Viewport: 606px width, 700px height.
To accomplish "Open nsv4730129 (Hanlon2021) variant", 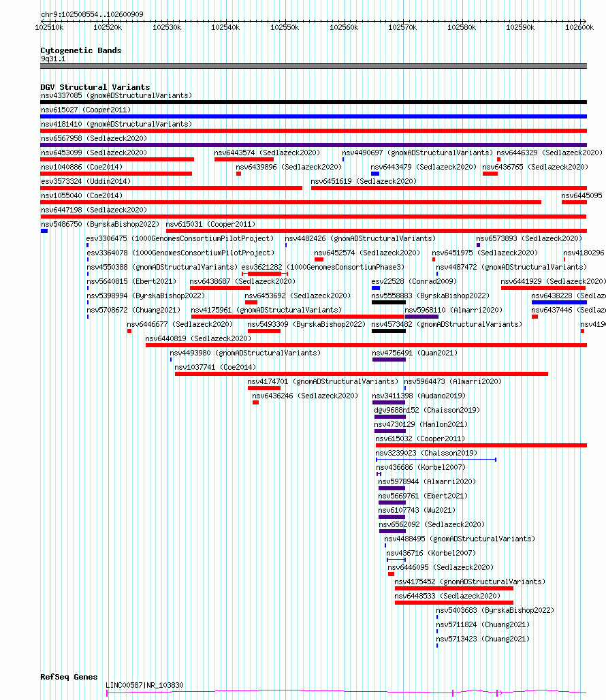I will pos(421,424).
